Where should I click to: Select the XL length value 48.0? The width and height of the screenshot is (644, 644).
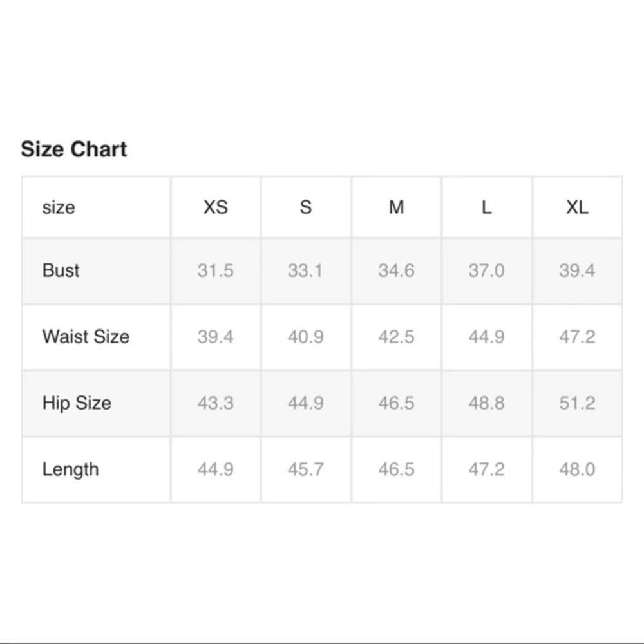pos(577,469)
